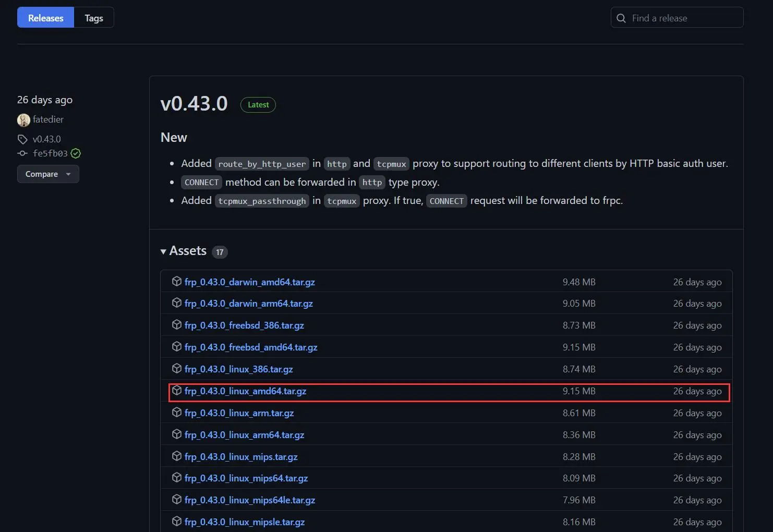Click the Latest release badge
Screen dimensions: 773x532
258,105
